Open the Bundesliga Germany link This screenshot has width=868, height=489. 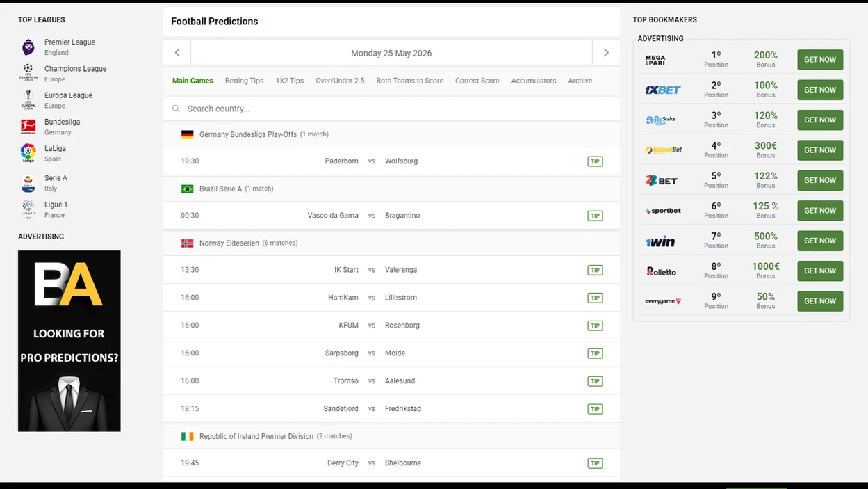(62, 127)
